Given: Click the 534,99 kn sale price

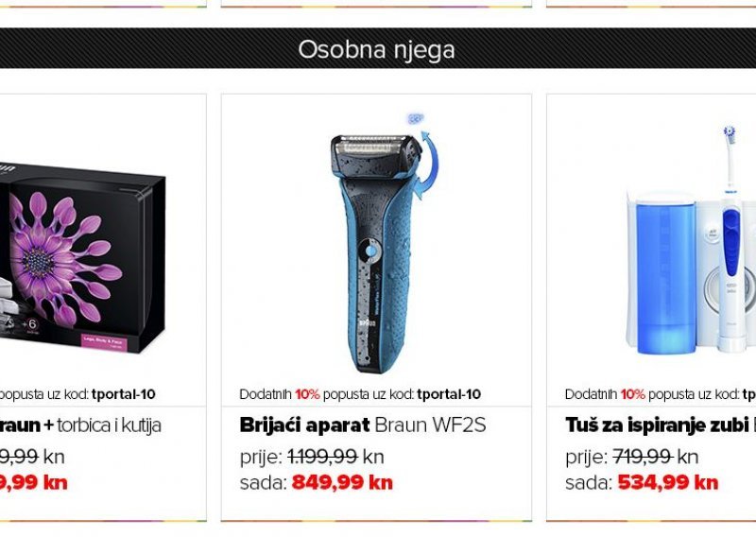Looking at the screenshot, I should (x=668, y=482).
